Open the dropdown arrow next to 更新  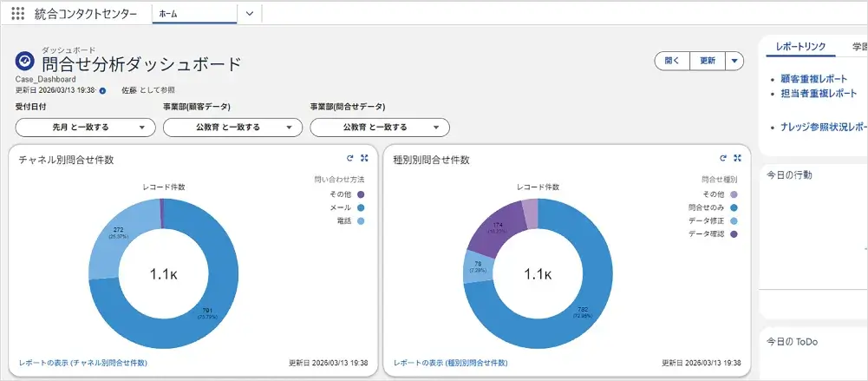[x=734, y=61]
